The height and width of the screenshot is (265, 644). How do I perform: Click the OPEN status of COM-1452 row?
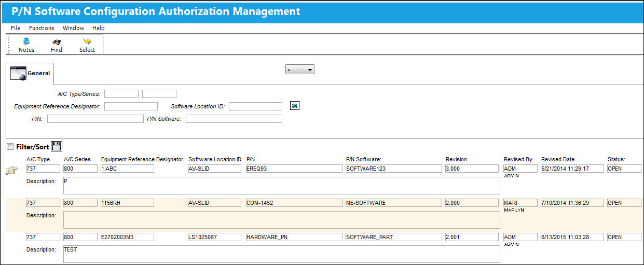tap(624, 203)
